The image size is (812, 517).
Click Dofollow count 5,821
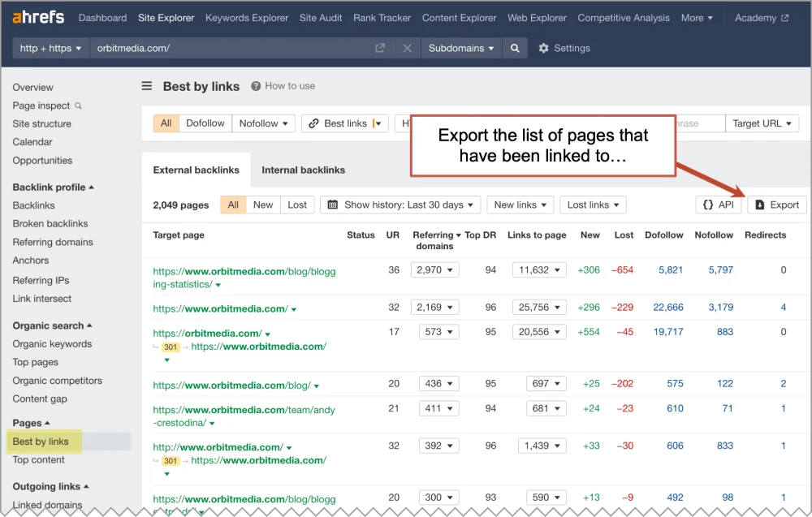coord(671,269)
